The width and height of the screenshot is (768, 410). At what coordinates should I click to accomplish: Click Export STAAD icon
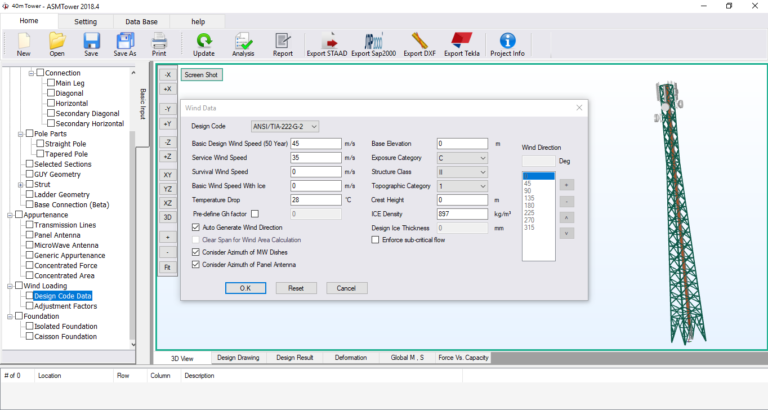point(327,45)
